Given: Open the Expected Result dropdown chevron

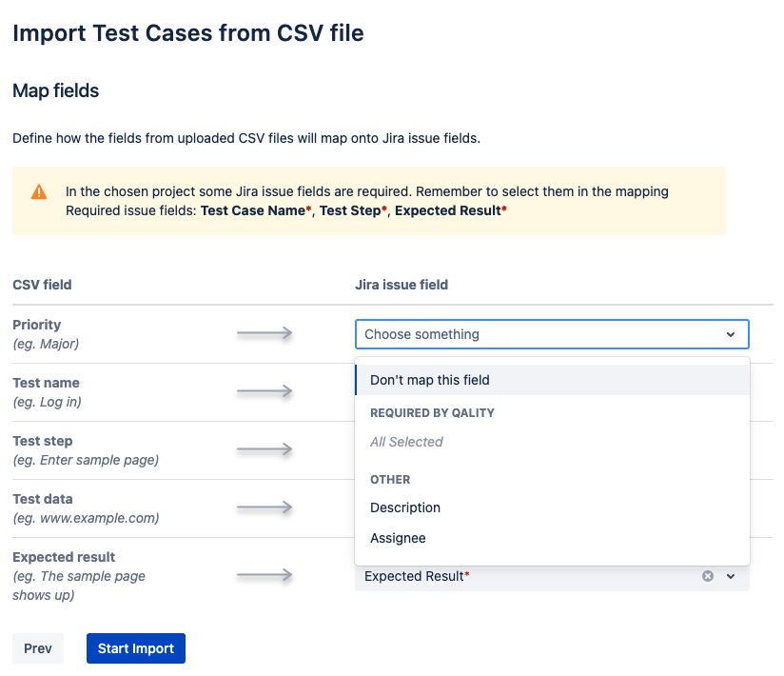Looking at the screenshot, I should [731, 575].
